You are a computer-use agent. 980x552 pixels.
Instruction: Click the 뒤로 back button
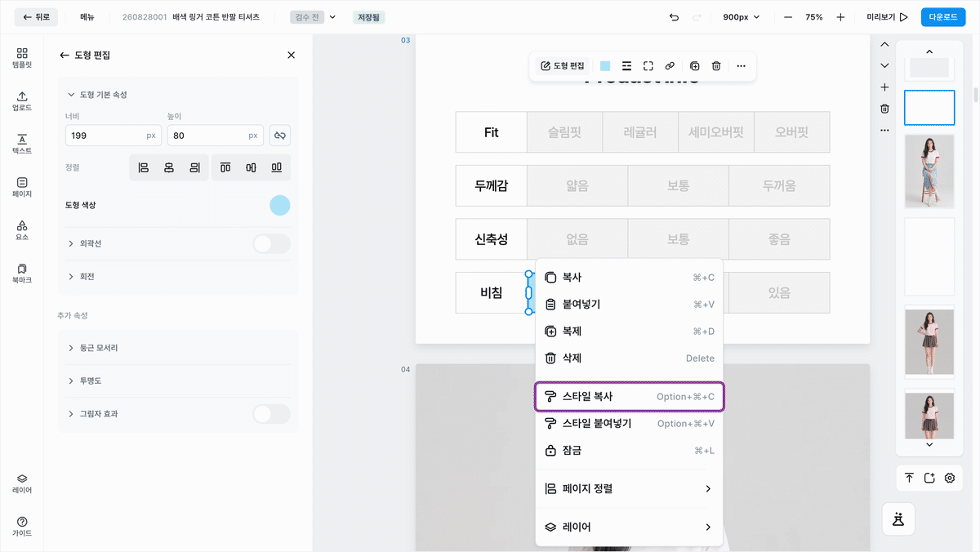click(x=36, y=17)
